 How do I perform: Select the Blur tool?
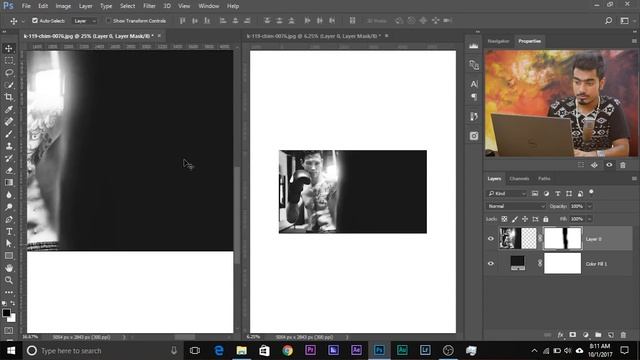9,195
